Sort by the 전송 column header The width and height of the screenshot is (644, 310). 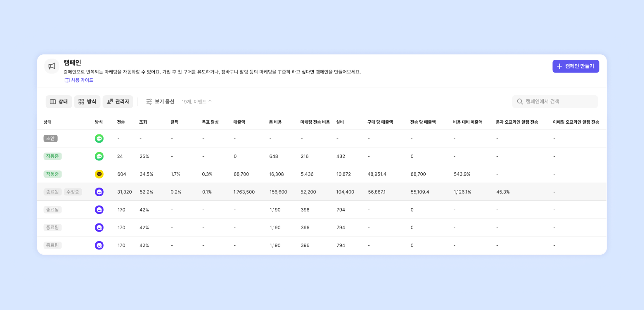click(121, 122)
